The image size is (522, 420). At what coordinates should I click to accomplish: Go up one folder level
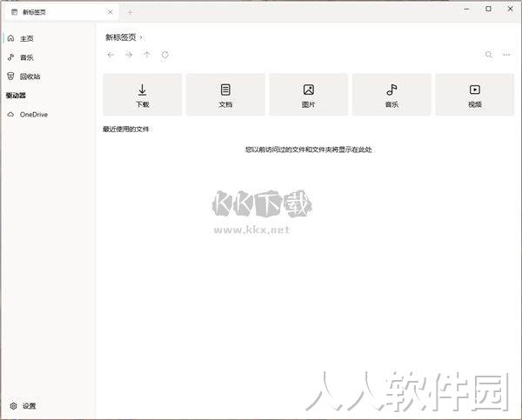click(147, 55)
